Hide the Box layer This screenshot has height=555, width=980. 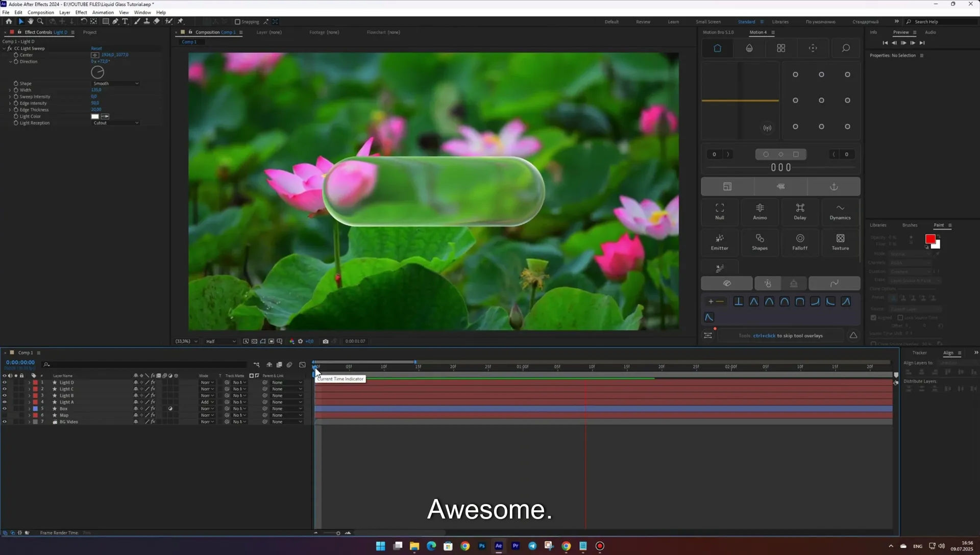[5, 409]
